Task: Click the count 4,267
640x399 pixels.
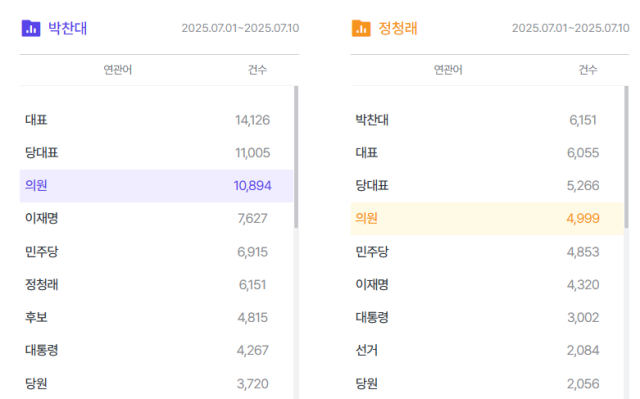Action: click(x=252, y=350)
